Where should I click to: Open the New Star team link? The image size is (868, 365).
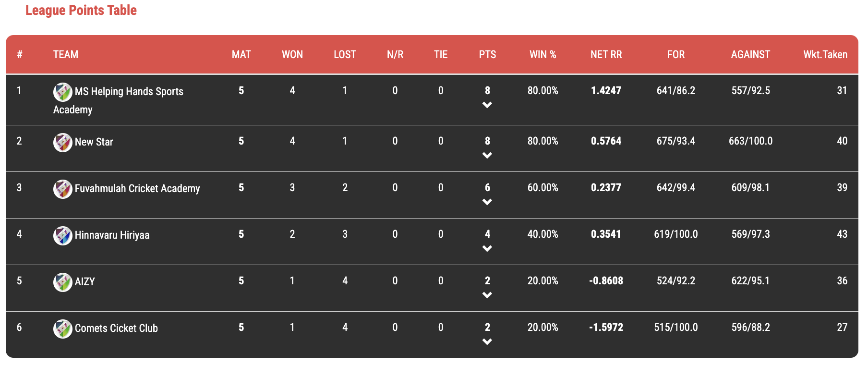[x=94, y=142]
